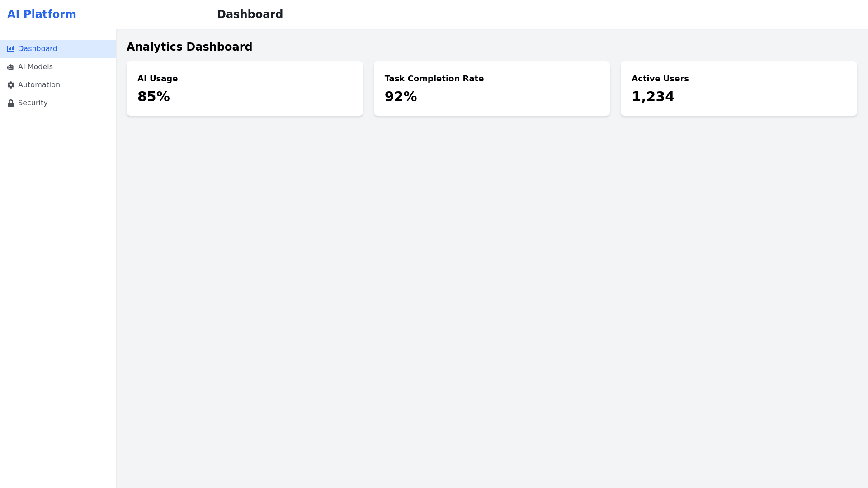Go to the Automation sidebar label
This screenshot has width=868, height=488.
coord(39,85)
